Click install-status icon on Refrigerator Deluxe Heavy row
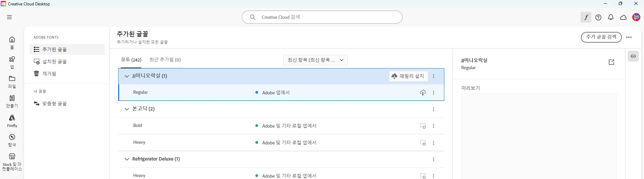The height and width of the screenshot is (179, 644). point(423,176)
